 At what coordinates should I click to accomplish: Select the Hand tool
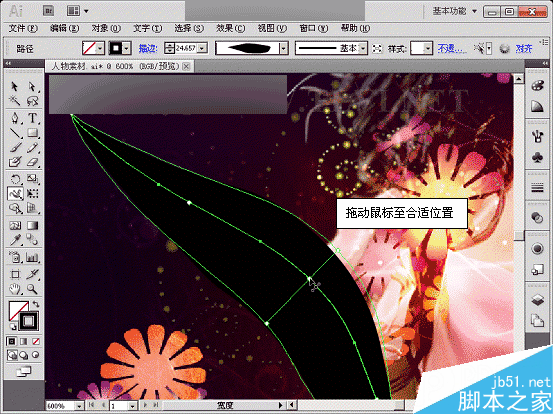(14, 289)
